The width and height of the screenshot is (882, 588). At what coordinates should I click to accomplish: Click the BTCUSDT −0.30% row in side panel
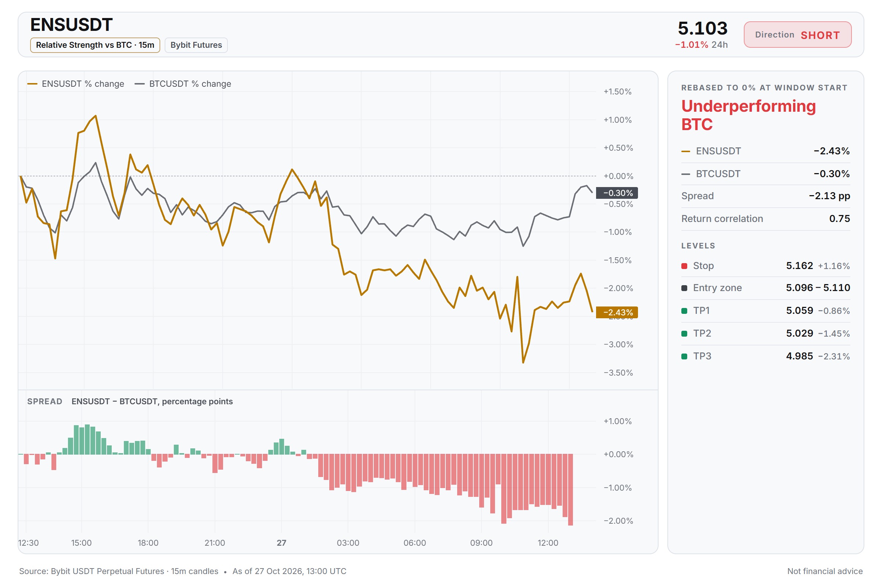766,173
